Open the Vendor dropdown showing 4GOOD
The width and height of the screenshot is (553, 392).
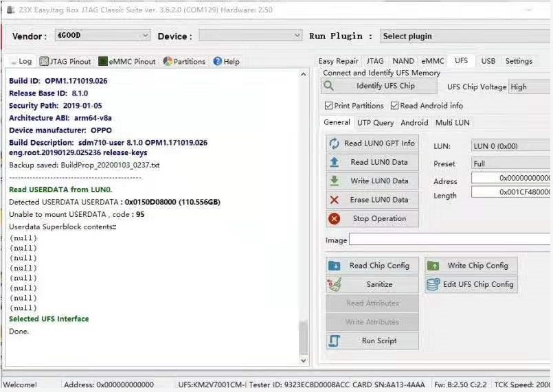click(x=102, y=35)
